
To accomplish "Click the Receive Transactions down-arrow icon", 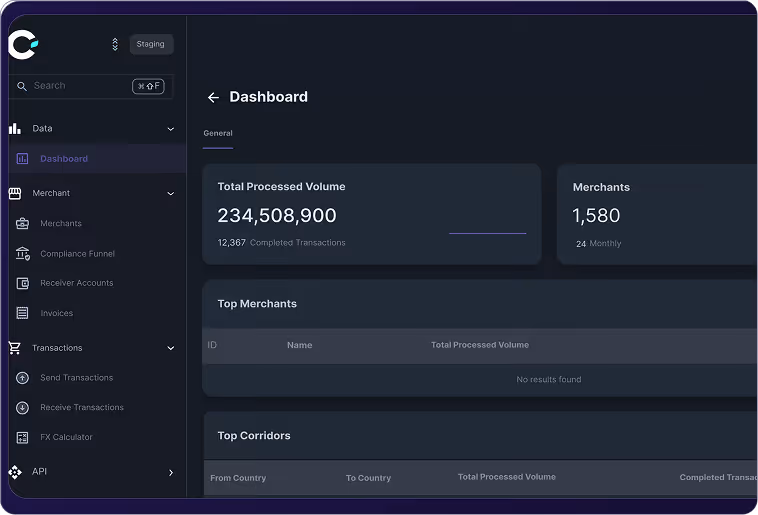I will pyautogui.click(x=22, y=408).
